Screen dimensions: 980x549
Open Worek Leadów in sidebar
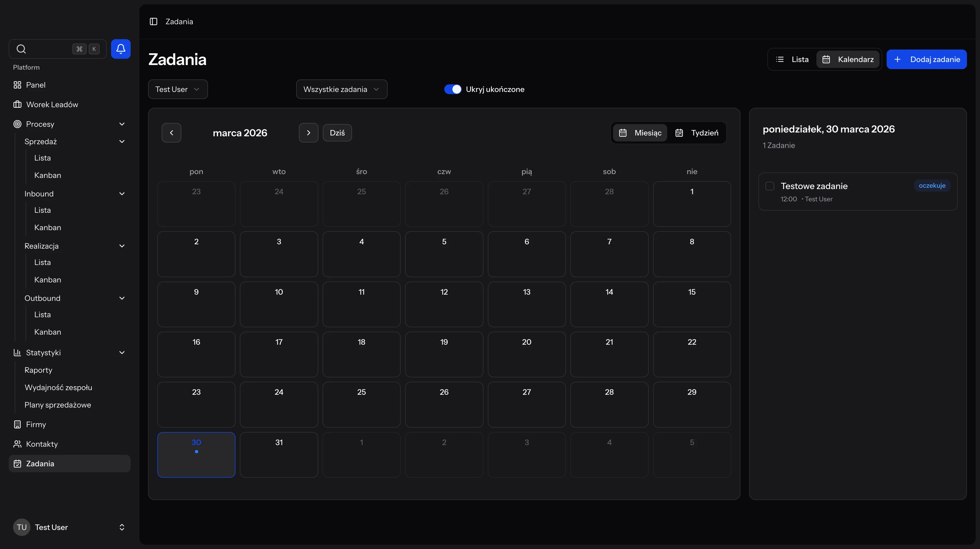click(x=52, y=104)
